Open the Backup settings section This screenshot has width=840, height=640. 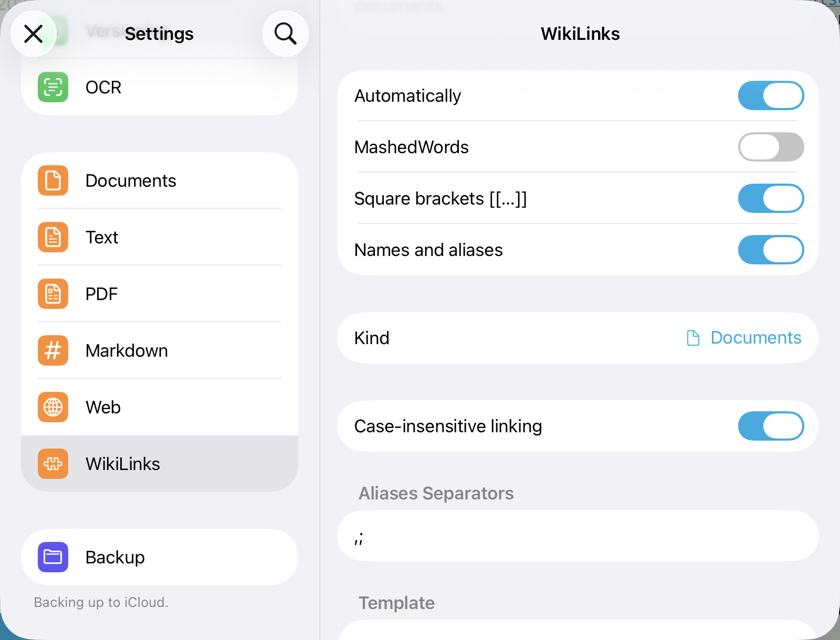[x=115, y=557]
